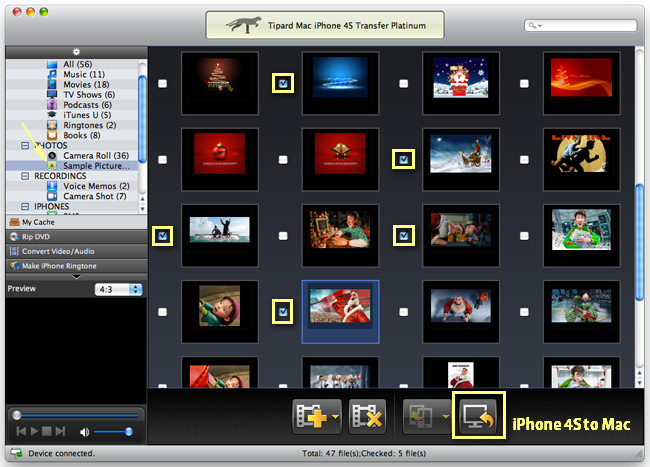This screenshot has height=467, width=650.
Task: Select the All (56) library icon
Action: (52, 64)
